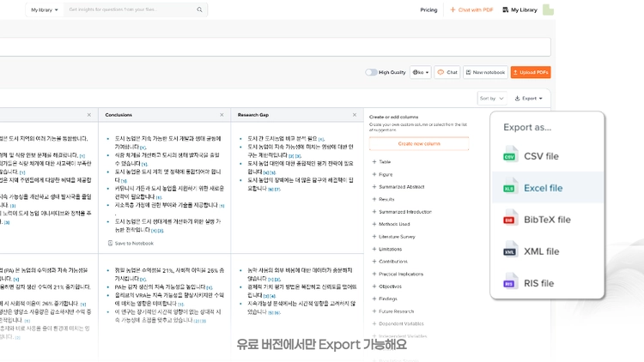Select the RIS file icon
Screen dimensions: 644x362
(x=510, y=283)
